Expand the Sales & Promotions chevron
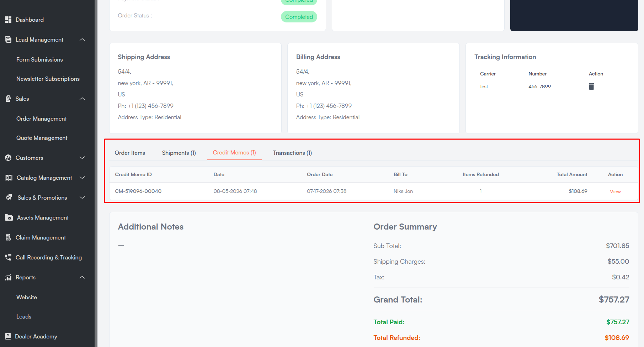This screenshot has height=347, width=644. [x=82, y=198]
